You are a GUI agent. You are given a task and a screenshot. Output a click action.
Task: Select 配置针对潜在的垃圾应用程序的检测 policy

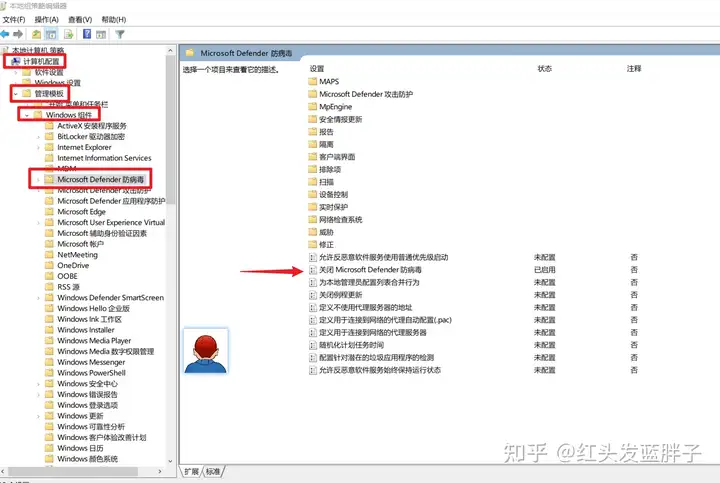(x=377, y=357)
